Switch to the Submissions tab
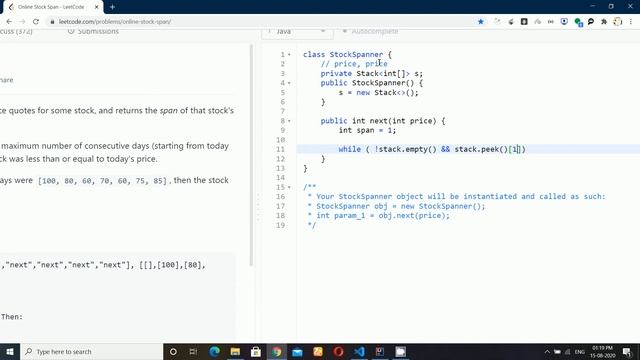640x360 pixels. 93,31
